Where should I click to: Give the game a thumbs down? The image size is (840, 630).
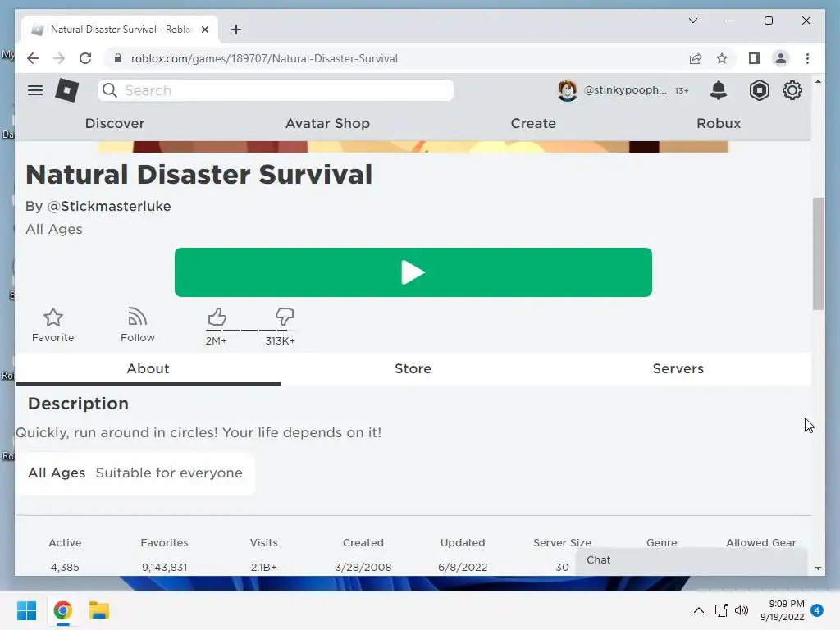[x=285, y=317]
